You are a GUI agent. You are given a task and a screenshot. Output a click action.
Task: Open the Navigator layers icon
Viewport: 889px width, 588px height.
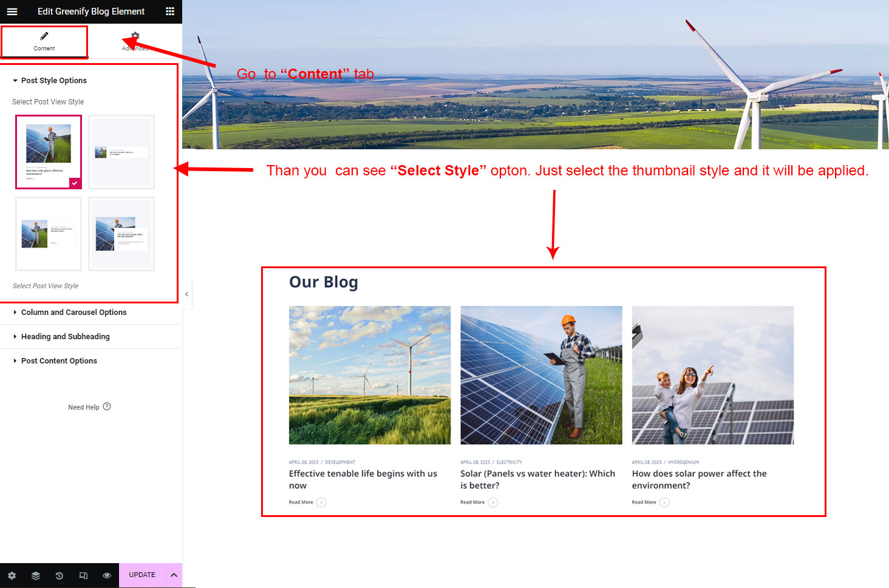(36, 575)
